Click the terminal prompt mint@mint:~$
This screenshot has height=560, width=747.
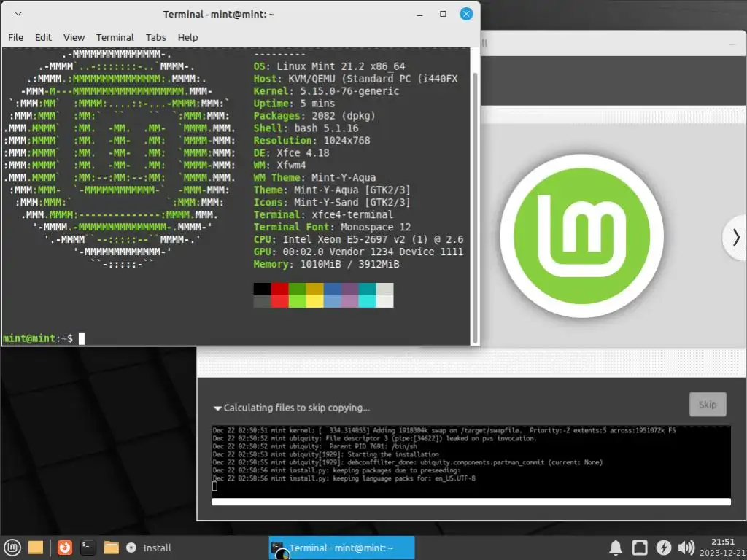[x=38, y=338]
